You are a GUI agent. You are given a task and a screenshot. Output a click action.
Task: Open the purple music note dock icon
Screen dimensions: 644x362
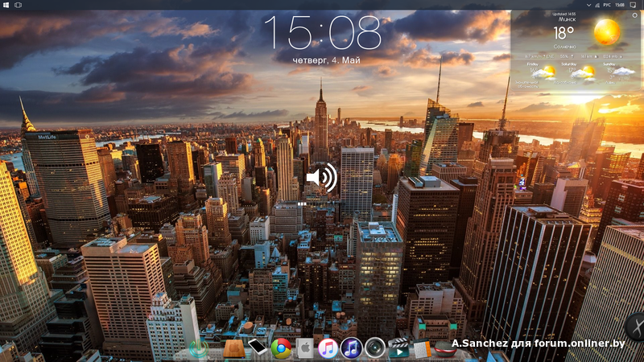coord(351,348)
